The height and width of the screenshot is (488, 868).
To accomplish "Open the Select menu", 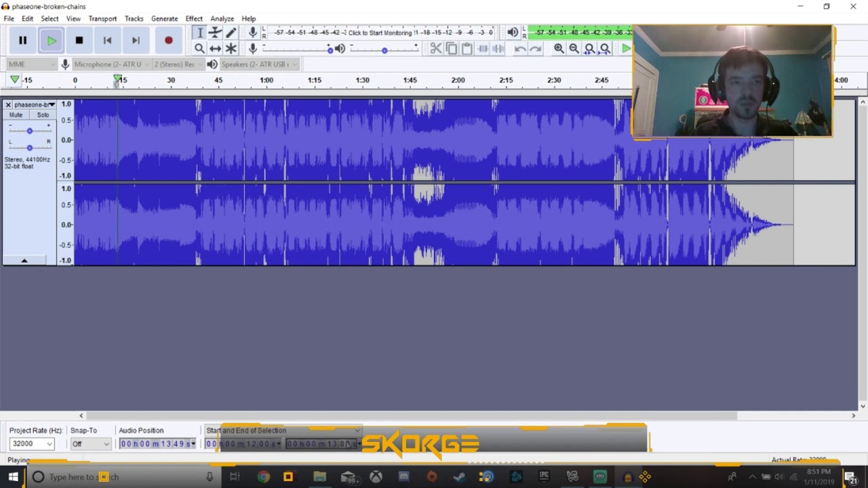I will point(50,18).
